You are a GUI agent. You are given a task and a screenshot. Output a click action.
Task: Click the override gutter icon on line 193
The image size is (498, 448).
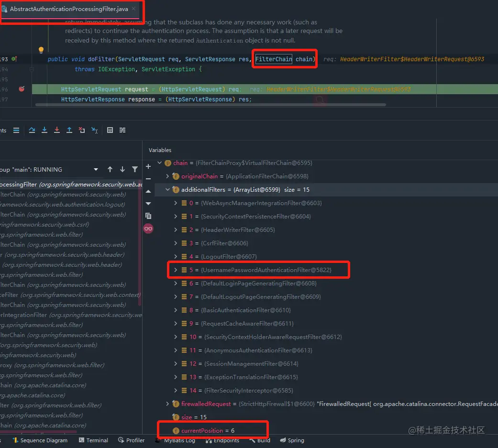coord(14,59)
